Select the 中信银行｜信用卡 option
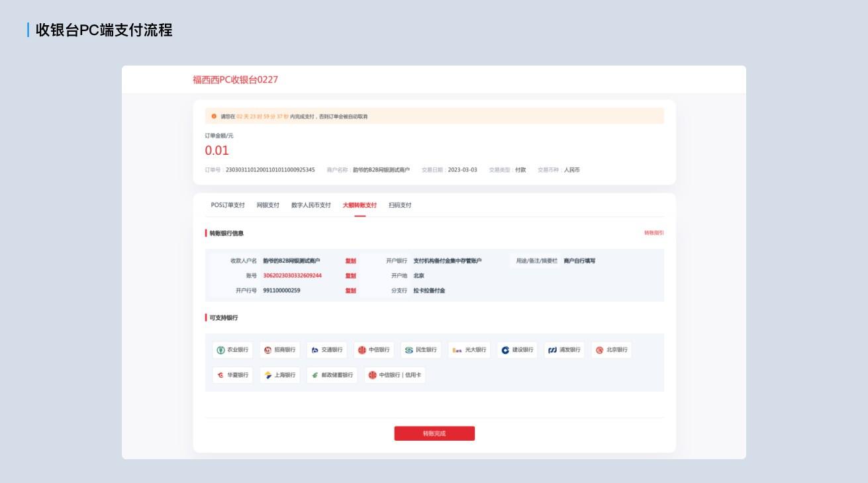This screenshot has width=868, height=483. 395,375
